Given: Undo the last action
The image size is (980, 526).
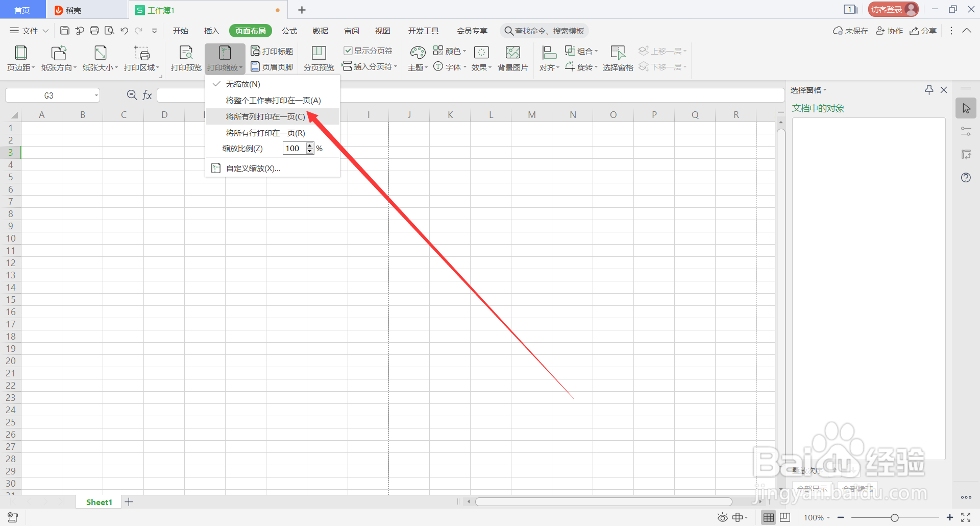Looking at the screenshot, I should pyautogui.click(x=124, y=31).
